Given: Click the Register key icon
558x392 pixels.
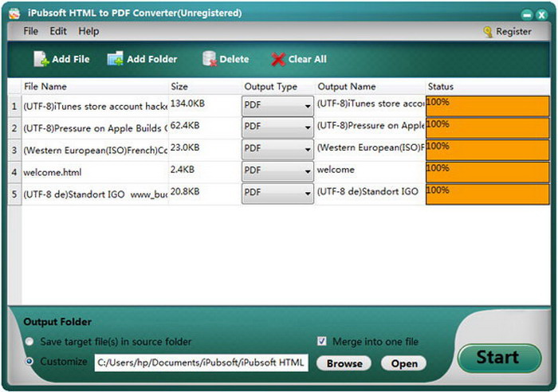Looking at the screenshot, I should (488, 32).
